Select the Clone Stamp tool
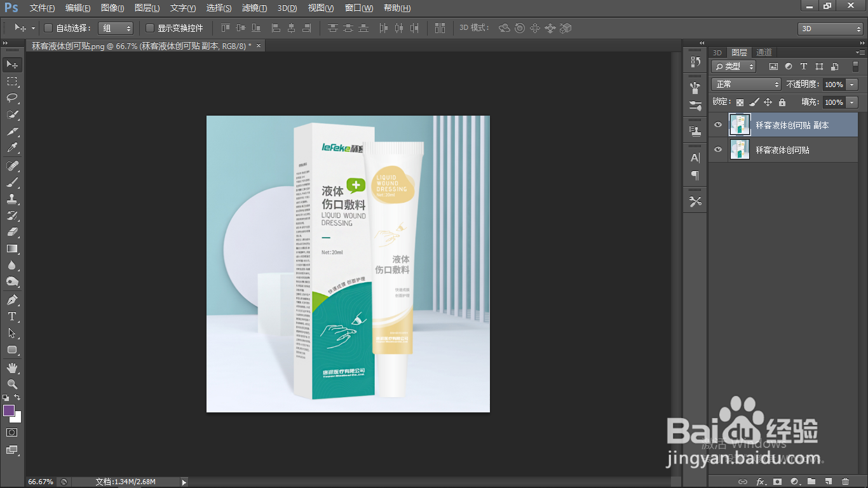The height and width of the screenshot is (488, 868). tap(12, 199)
